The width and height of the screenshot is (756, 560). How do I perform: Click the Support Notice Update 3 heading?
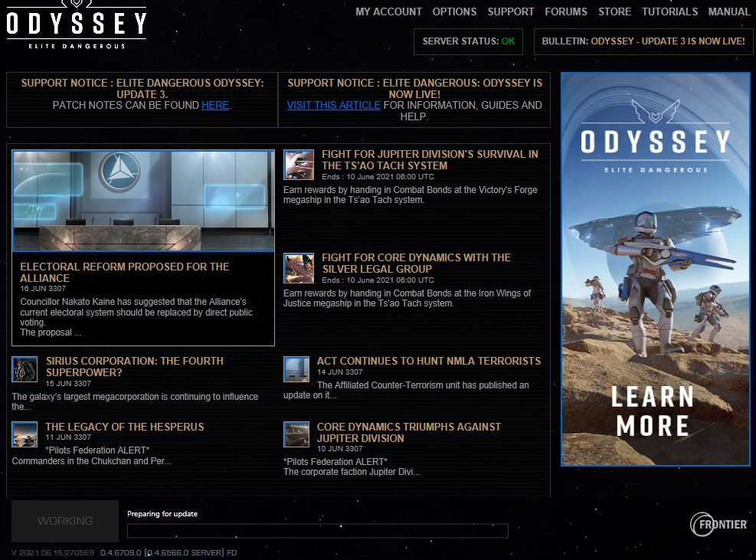coord(142,89)
